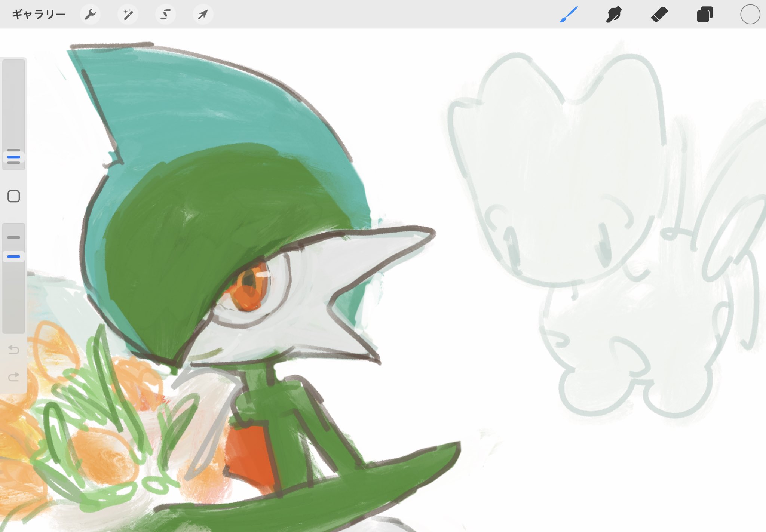Tap the square modify eyedropper button
This screenshot has width=766, height=532.
point(14,196)
